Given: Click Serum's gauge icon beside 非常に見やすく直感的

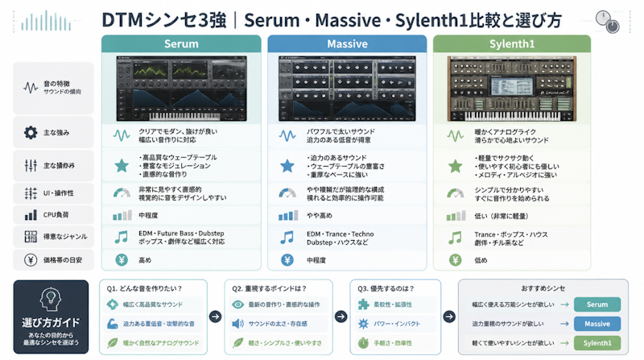Looking at the screenshot, I should tap(122, 193).
